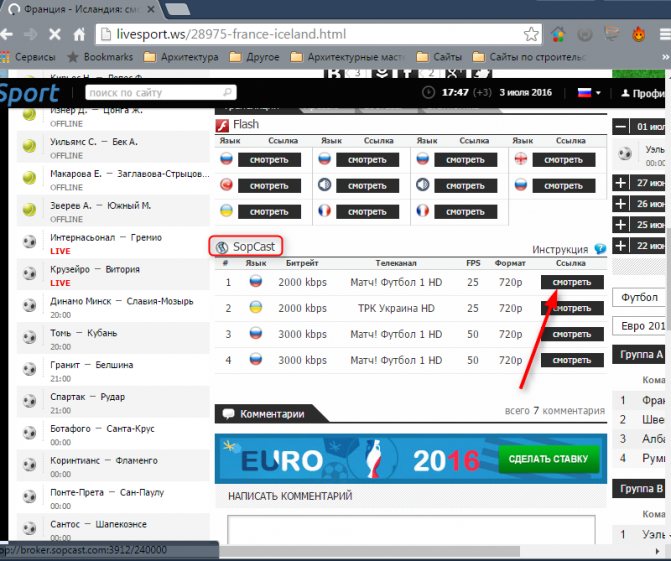Open the Томь – Кубань match

(113, 339)
